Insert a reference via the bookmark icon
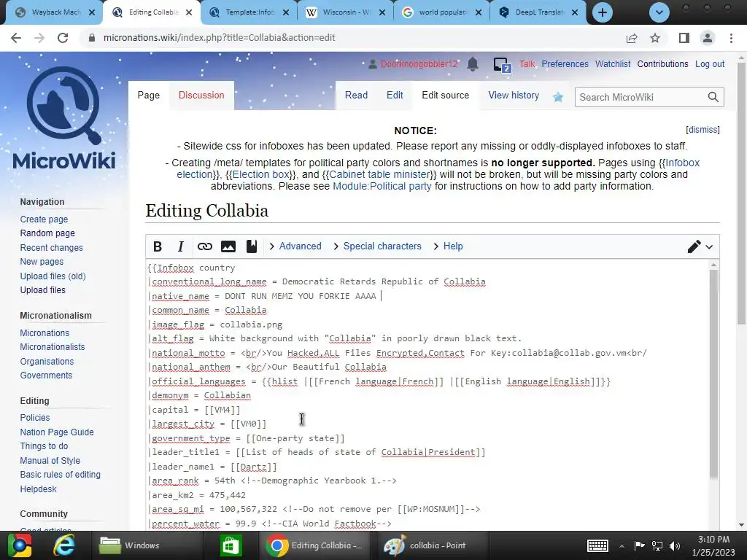The height and width of the screenshot is (560, 747). coord(252,246)
